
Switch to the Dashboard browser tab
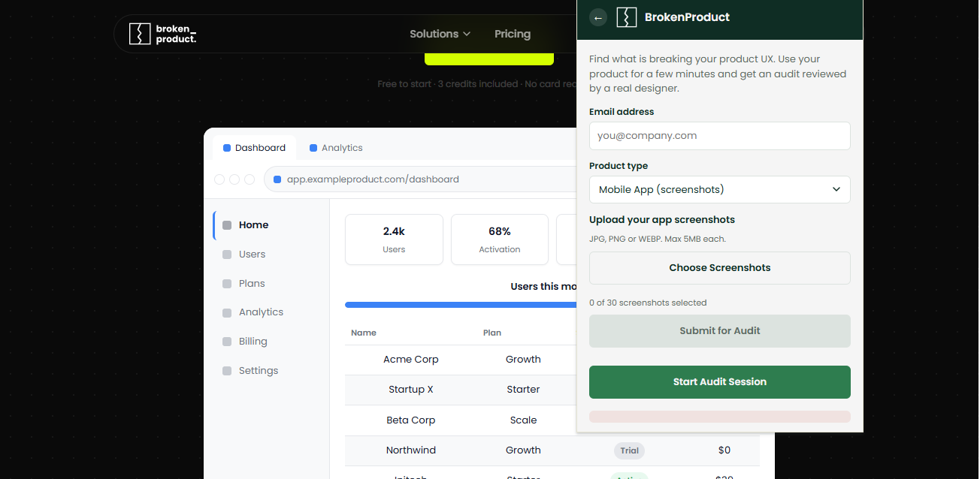tap(254, 148)
